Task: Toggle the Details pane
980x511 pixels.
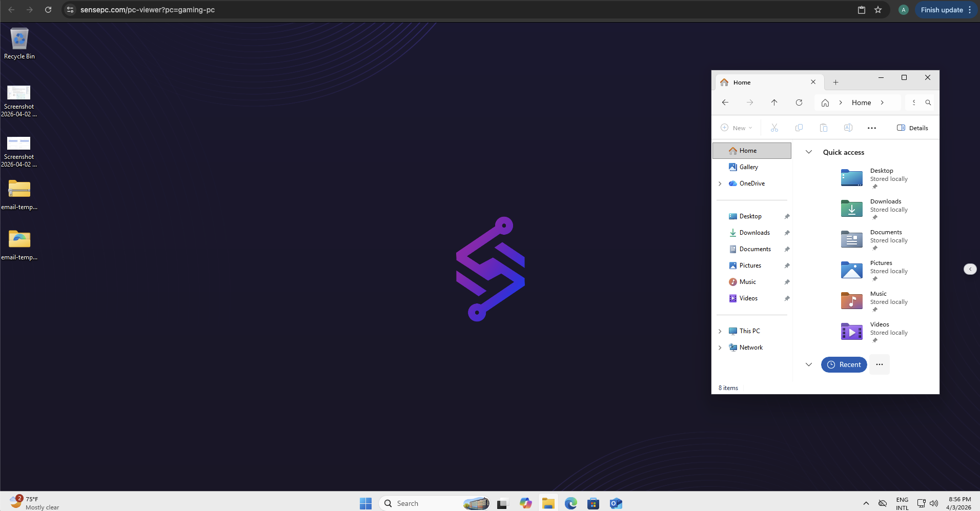Action: pos(912,128)
